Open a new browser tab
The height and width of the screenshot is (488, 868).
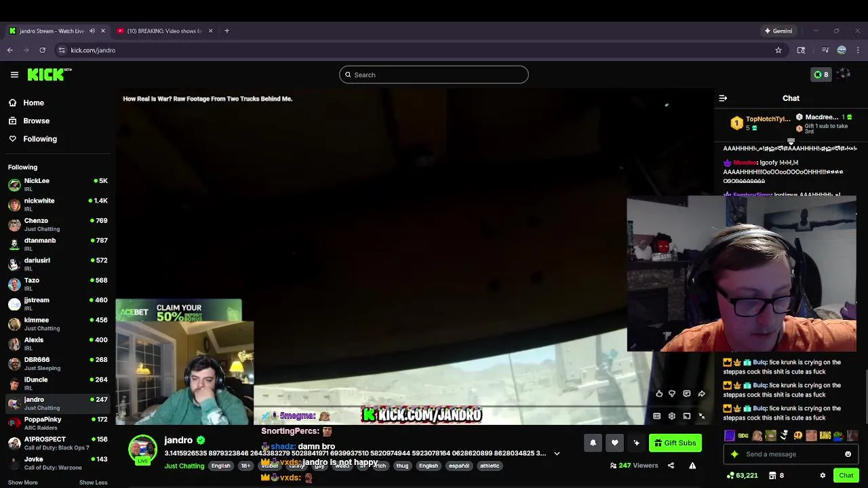coord(226,31)
